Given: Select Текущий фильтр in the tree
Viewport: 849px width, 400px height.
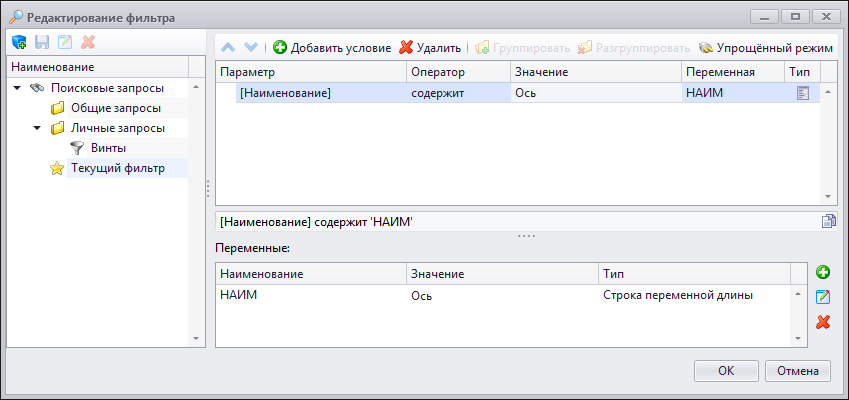Looking at the screenshot, I should pyautogui.click(x=118, y=168).
